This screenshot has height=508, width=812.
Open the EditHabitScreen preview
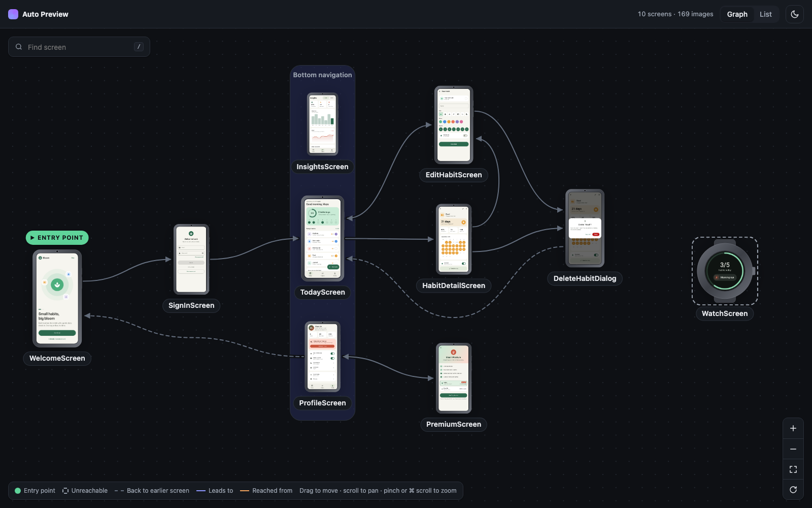454,125
